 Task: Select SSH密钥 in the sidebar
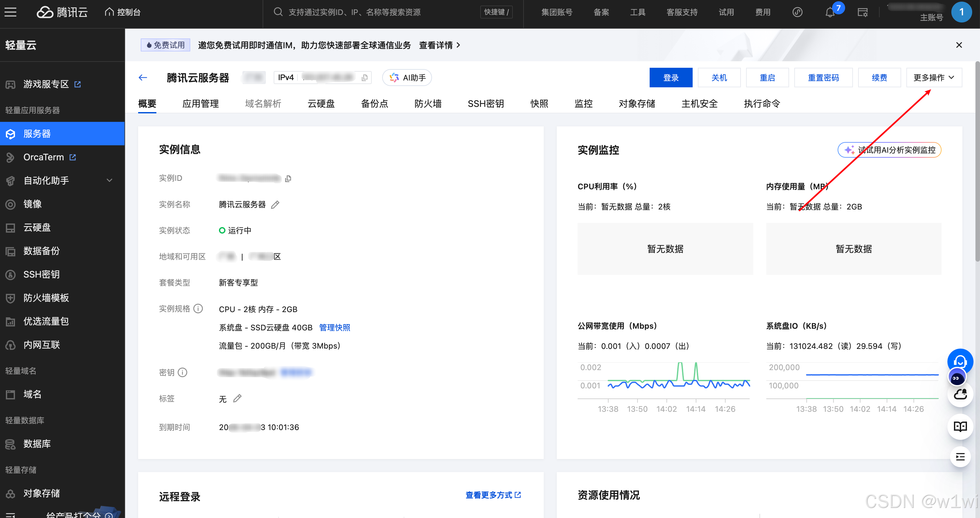click(x=41, y=274)
